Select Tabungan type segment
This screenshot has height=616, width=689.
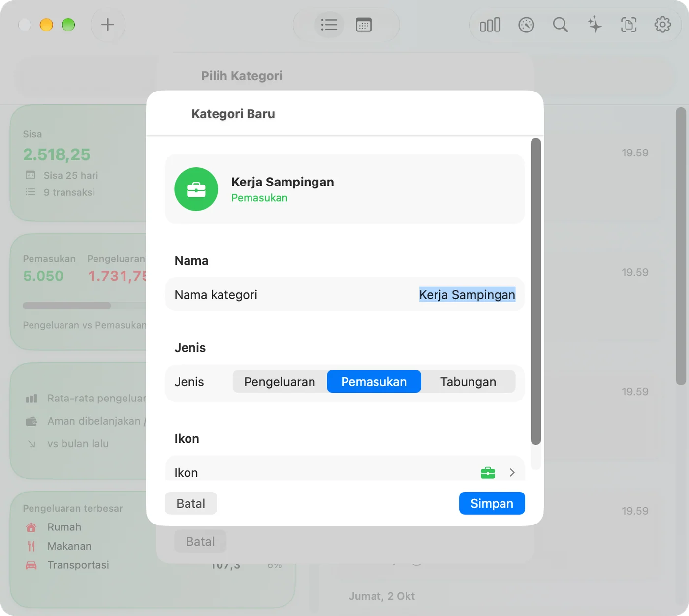[468, 382]
